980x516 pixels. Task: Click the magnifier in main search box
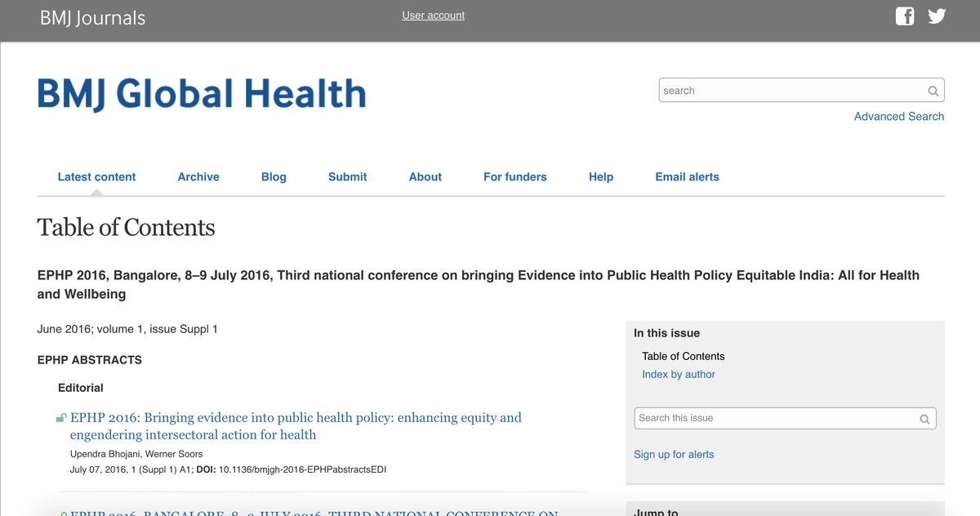[x=933, y=91]
